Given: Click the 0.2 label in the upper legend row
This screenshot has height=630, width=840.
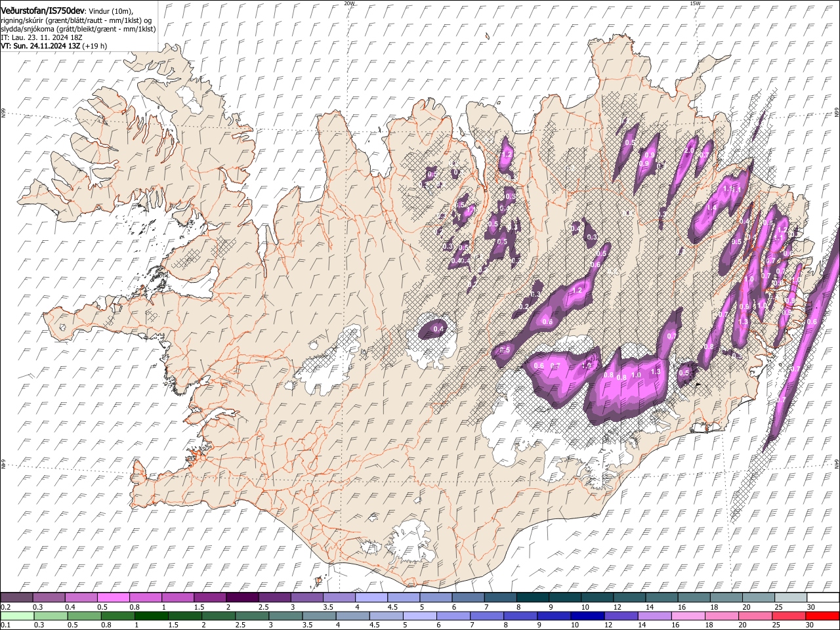Looking at the screenshot, I should tap(5, 607).
